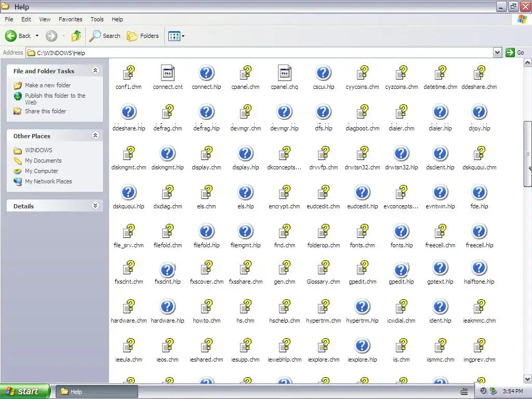This screenshot has height=399, width=532.
Task: Open the Views dropdown button
Action: 177,36
